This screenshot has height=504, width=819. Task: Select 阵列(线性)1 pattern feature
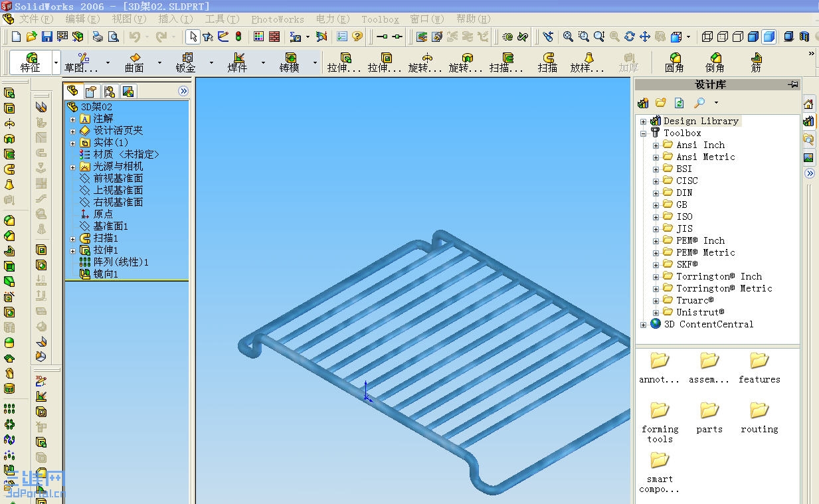click(114, 262)
